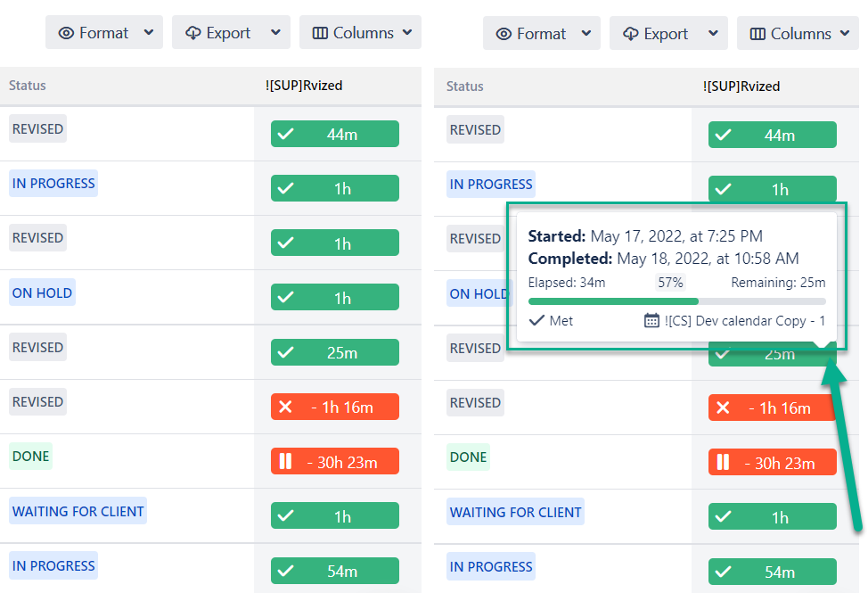Open the right panel's Format dropdown chevron

tap(586, 34)
